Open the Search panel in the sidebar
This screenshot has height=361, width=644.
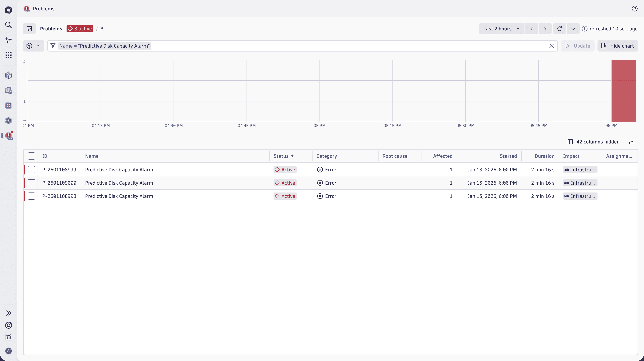(8, 25)
